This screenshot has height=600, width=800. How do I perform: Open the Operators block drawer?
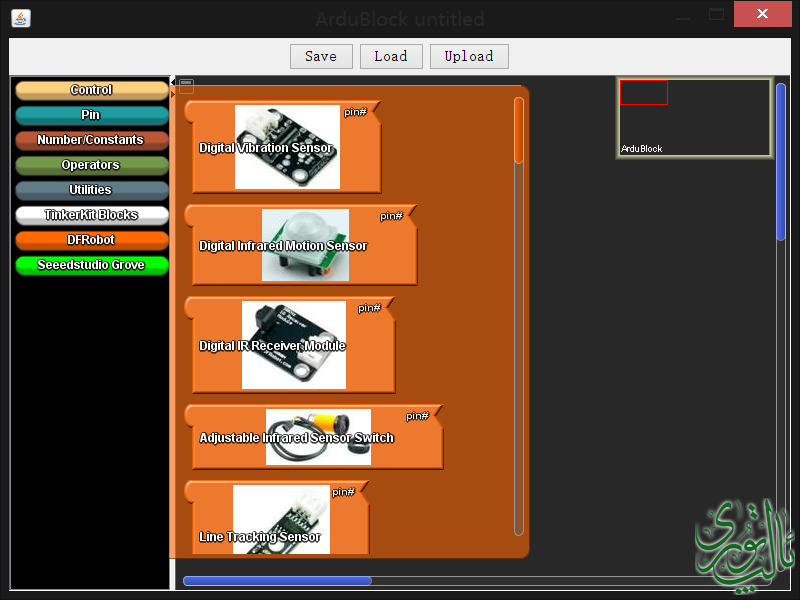tap(92, 165)
